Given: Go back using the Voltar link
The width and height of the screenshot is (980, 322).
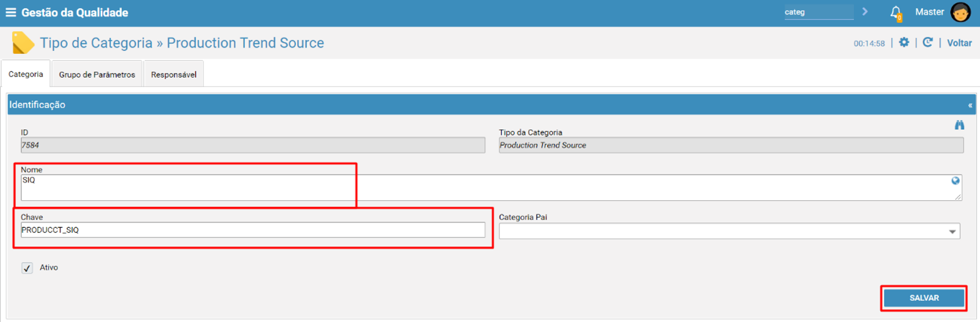Looking at the screenshot, I should point(959,43).
